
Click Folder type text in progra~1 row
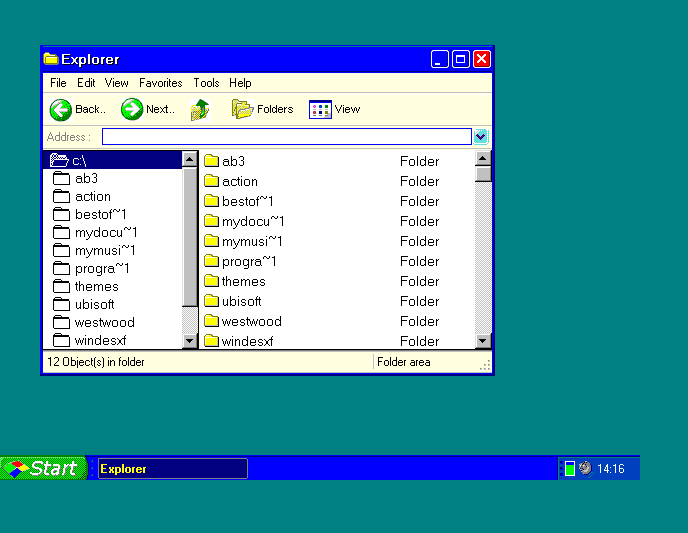pos(419,261)
